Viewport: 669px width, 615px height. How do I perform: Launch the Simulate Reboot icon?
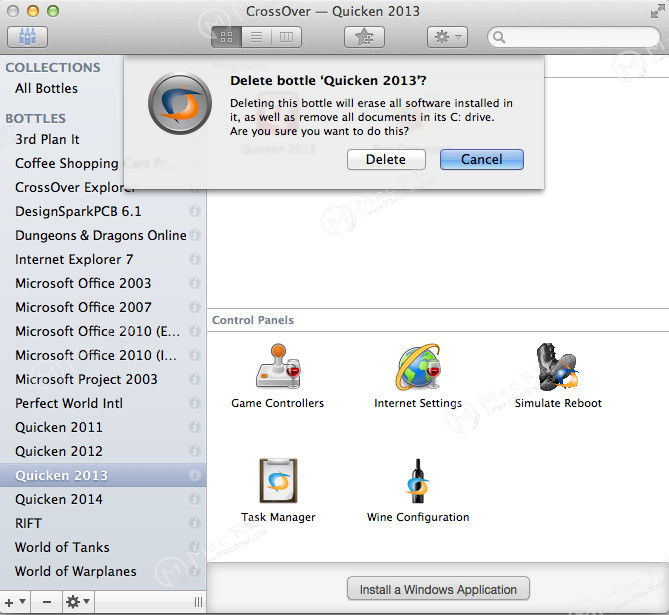558,376
